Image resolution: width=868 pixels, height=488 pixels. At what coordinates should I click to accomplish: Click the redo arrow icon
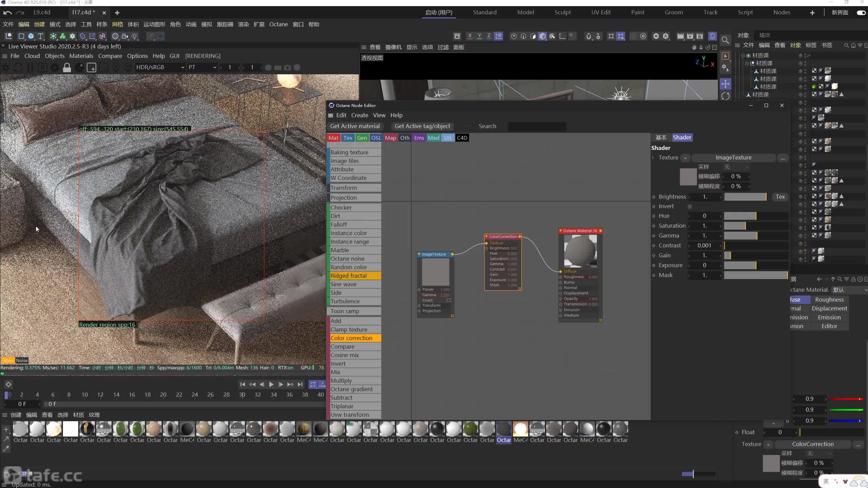(20, 13)
